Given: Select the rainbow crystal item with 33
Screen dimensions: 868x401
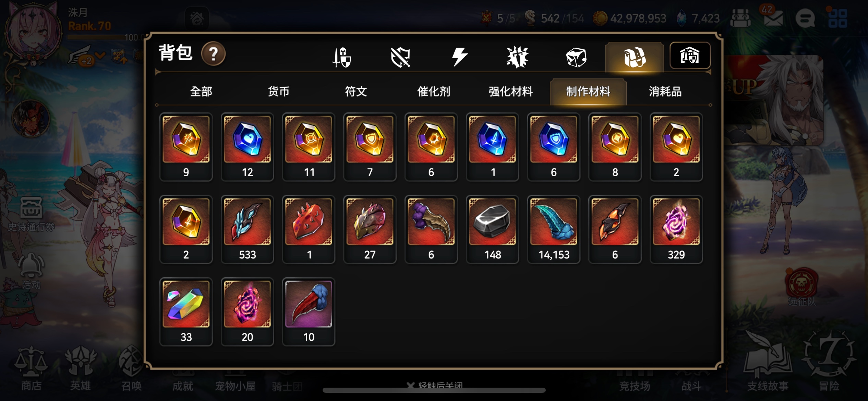Looking at the screenshot, I should [x=186, y=312].
